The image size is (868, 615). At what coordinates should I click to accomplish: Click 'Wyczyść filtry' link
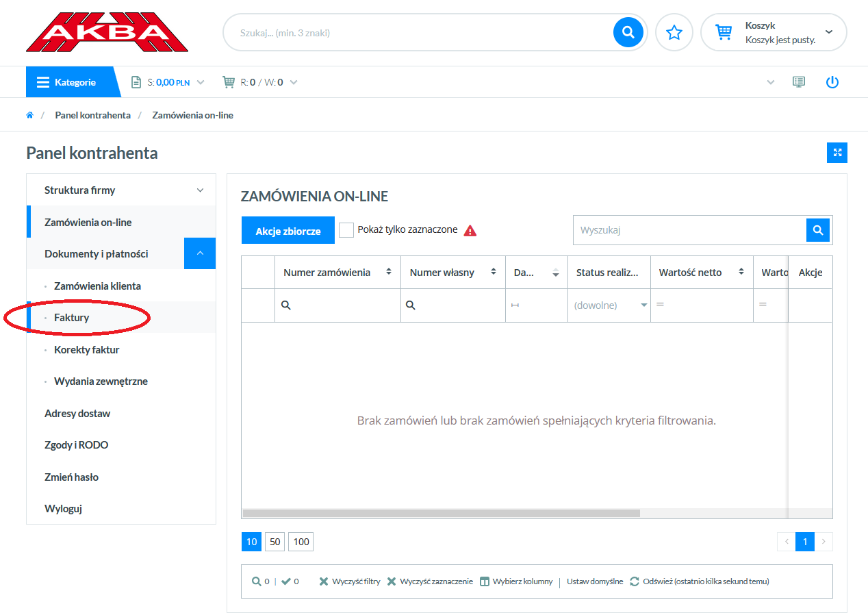pos(350,581)
